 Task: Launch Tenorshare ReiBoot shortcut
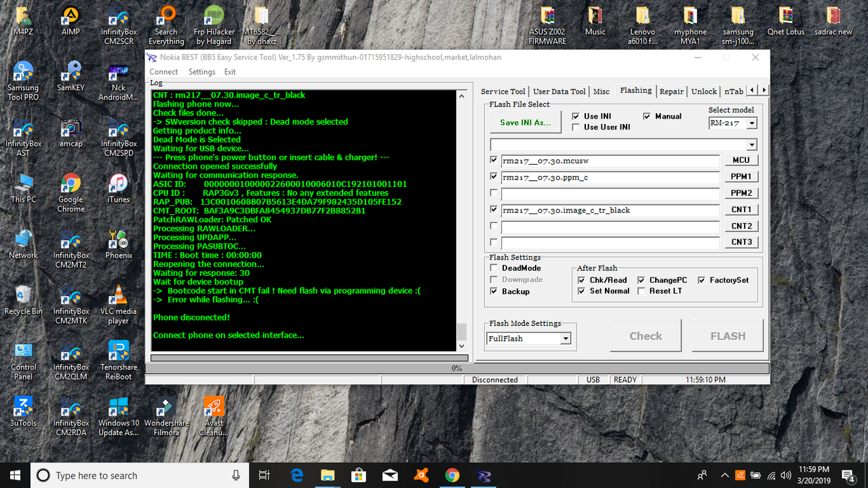pos(118,360)
